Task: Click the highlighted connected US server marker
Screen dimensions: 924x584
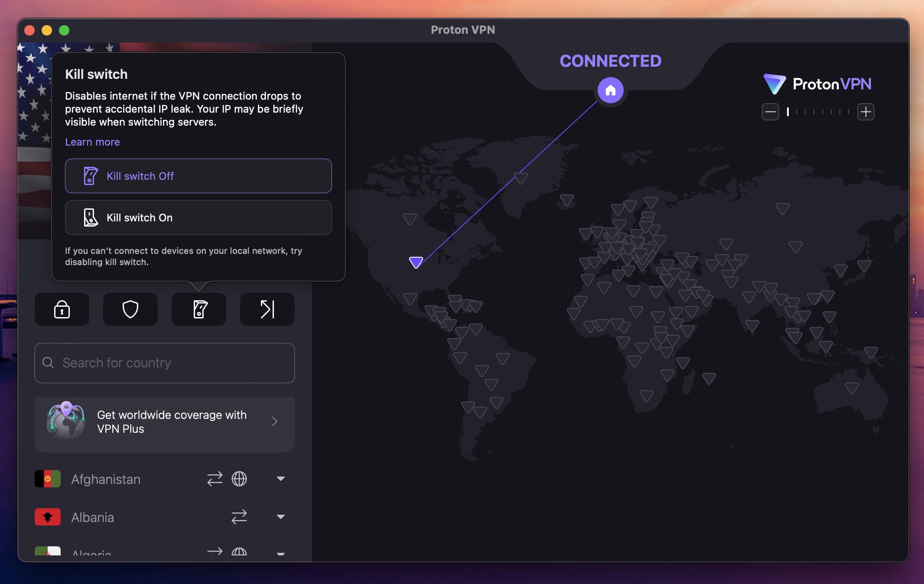Action: click(x=416, y=262)
